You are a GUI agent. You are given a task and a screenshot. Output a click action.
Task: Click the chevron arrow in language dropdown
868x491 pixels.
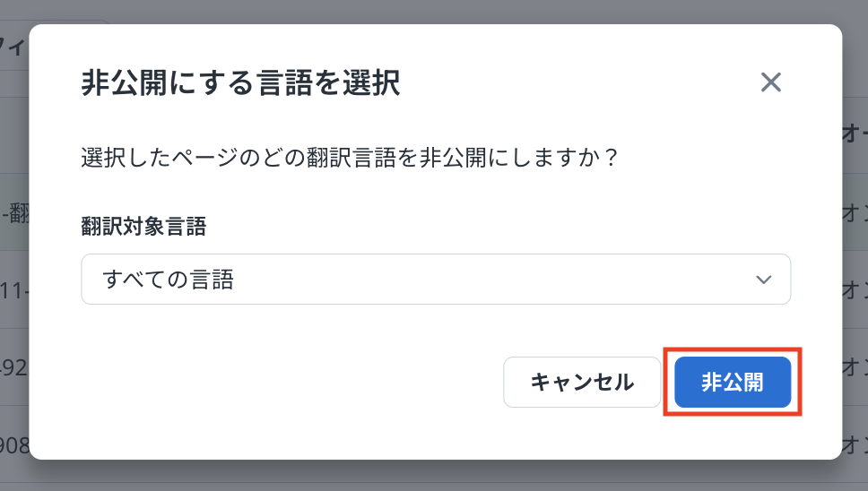point(764,280)
